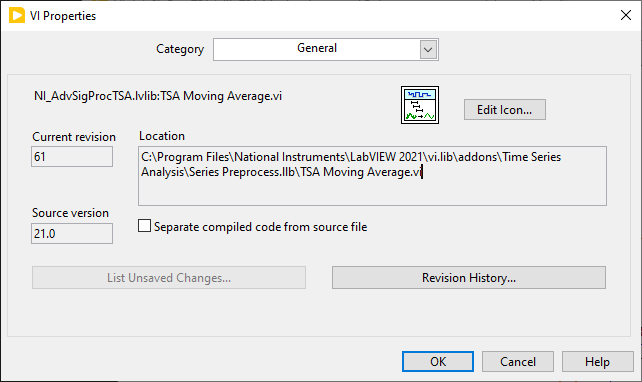Click the General text in Category box
This screenshot has width=642, height=382.
tap(317, 48)
